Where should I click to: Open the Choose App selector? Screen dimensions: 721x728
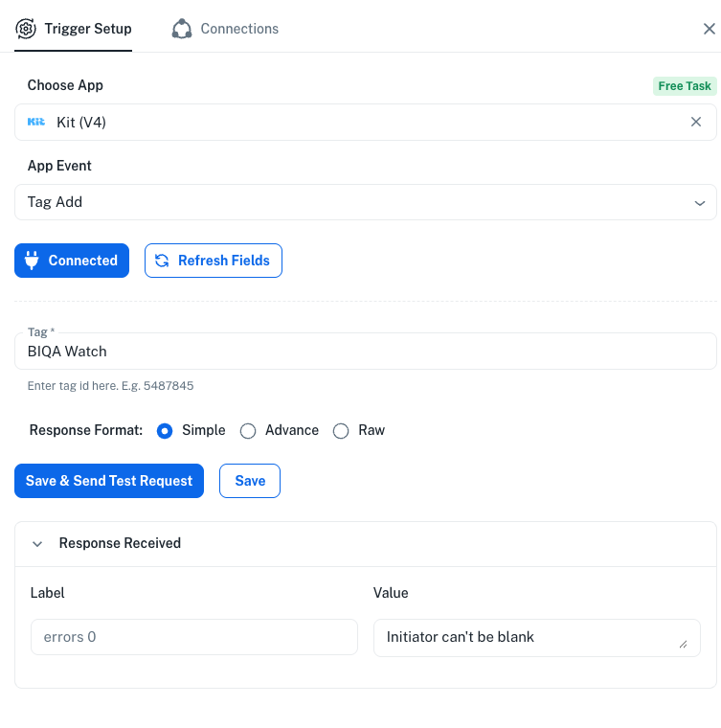click(354, 122)
